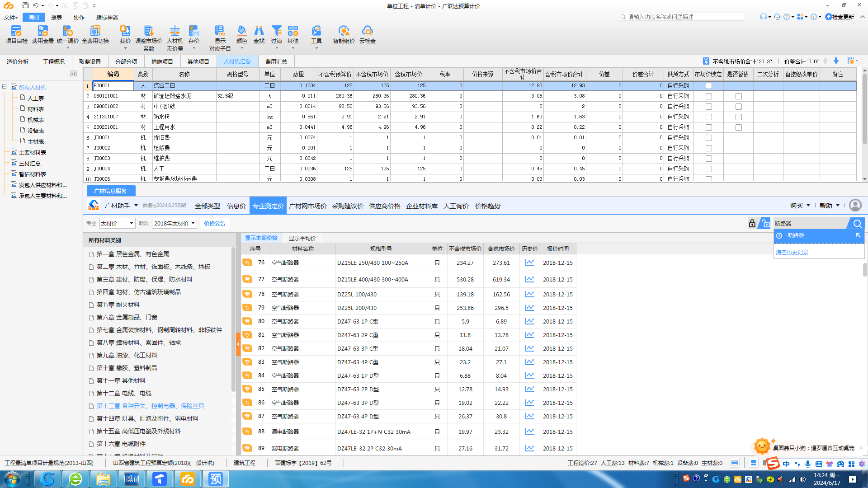The width and height of the screenshot is (868, 488).
Task: Collapse the left tree panel arrows
Action: [x=73, y=74]
